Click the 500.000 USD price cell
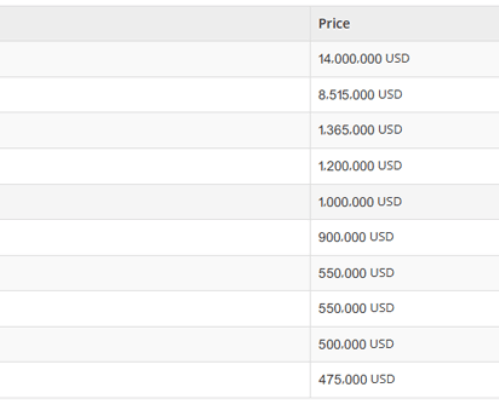 pyautogui.click(x=405, y=344)
